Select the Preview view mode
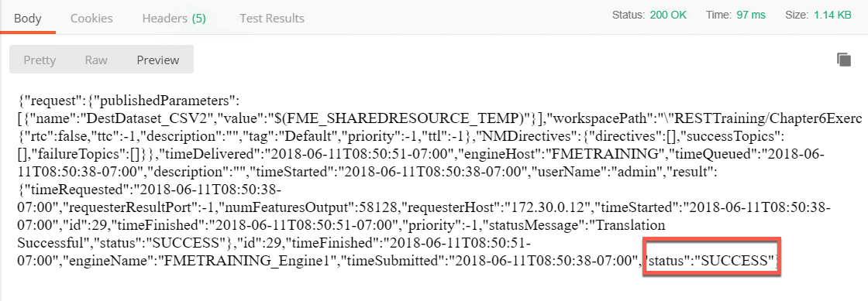868x301 pixels. click(x=158, y=60)
